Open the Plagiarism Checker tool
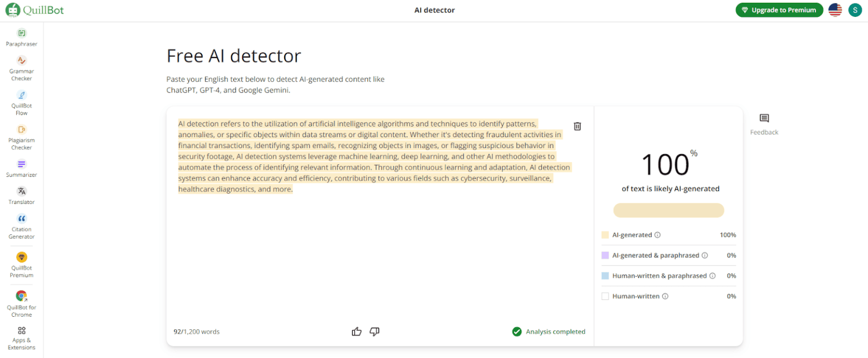This screenshot has width=868, height=358. point(21,137)
